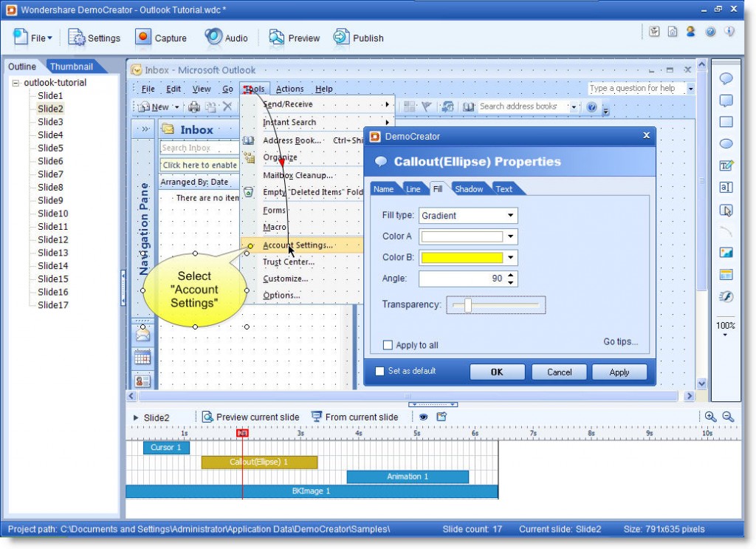This screenshot has height=549, width=756.
Task: Select Slide10 in the outline tree
Action: point(52,214)
